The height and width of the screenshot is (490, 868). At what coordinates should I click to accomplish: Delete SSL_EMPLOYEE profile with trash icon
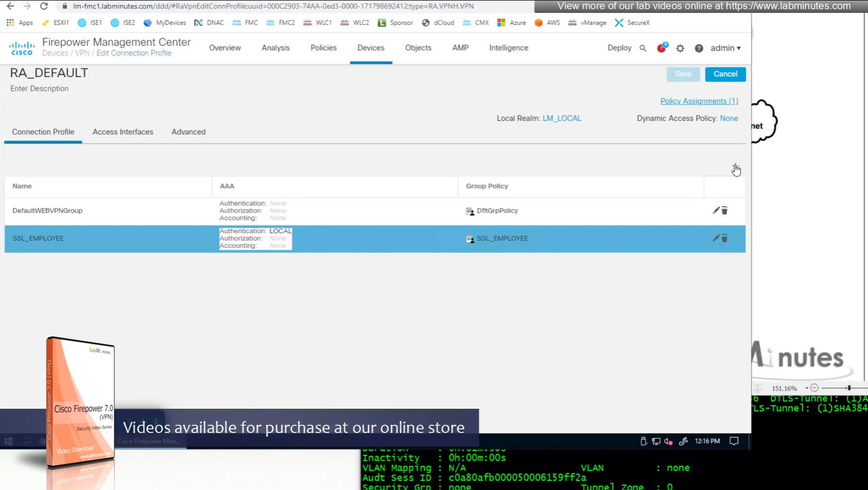(724, 238)
